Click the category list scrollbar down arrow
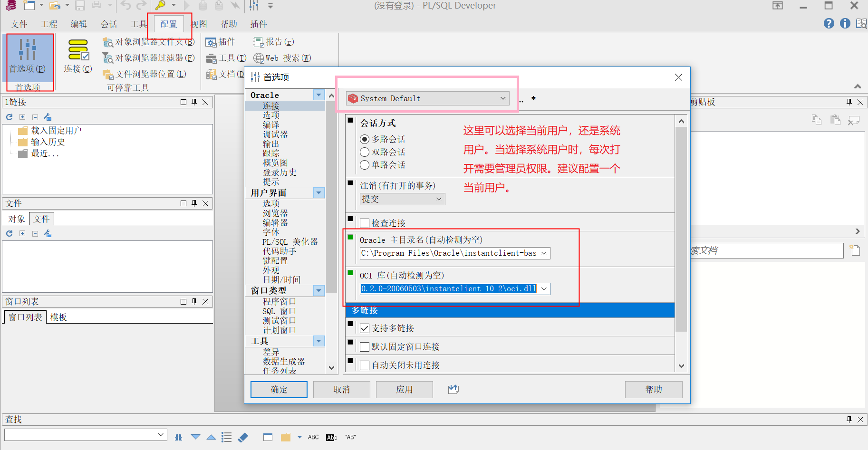868x450 pixels. [331, 368]
